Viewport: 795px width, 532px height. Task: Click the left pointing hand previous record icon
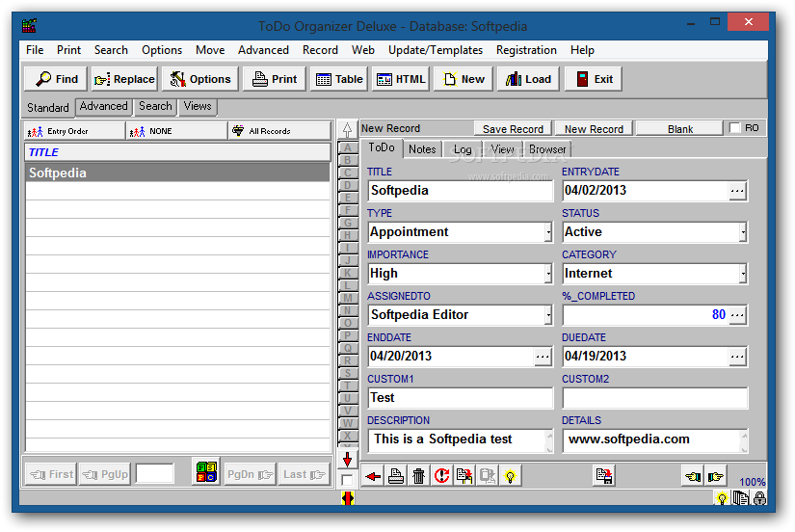(693, 476)
